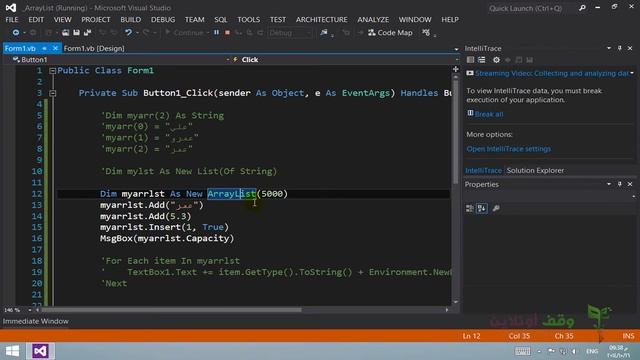Click the ENG language indicator
The width and height of the screenshot is (640, 360).
[592, 351]
